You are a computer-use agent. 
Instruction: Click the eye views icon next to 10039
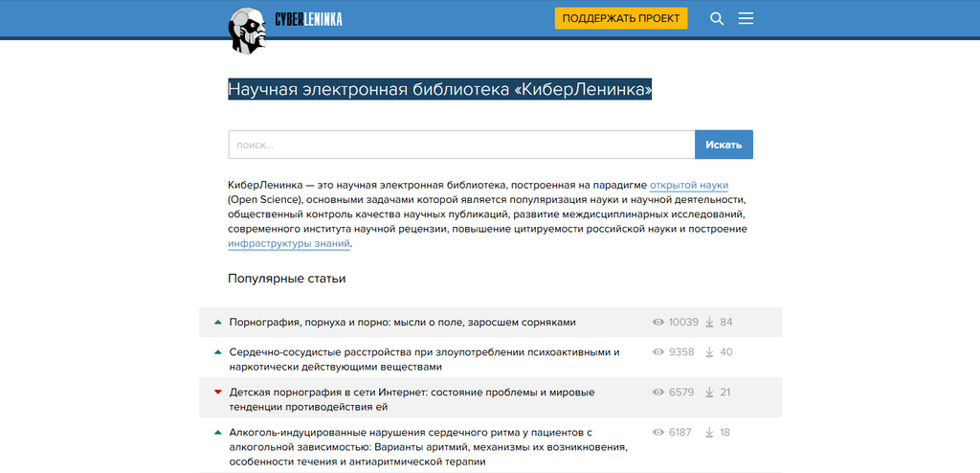click(658, 323)
